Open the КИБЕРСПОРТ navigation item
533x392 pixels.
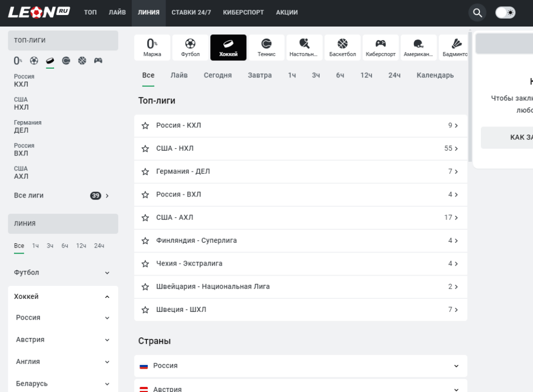244,12
